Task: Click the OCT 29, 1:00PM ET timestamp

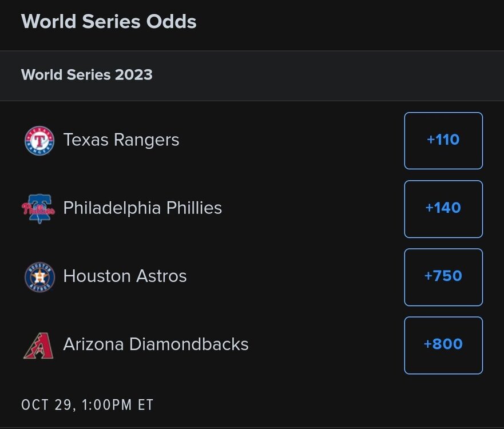Action: coord(88,405)
